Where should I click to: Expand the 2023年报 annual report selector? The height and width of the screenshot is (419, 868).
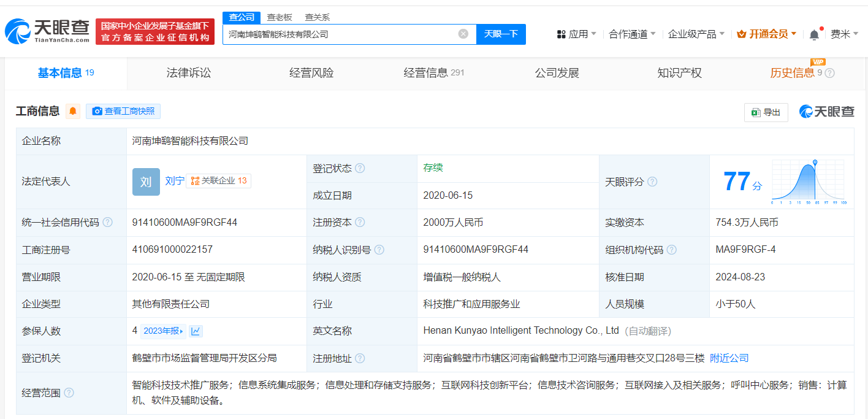click(163, 331)
